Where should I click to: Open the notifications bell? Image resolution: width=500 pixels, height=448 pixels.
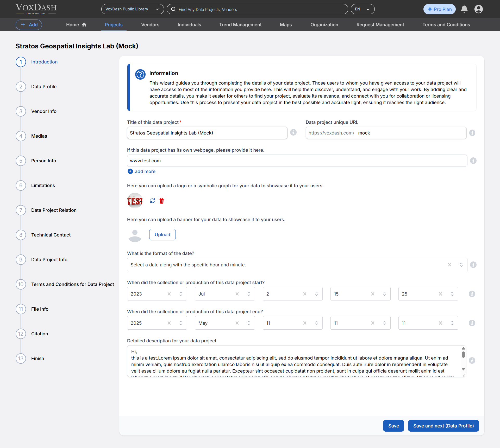click(465, 9)
